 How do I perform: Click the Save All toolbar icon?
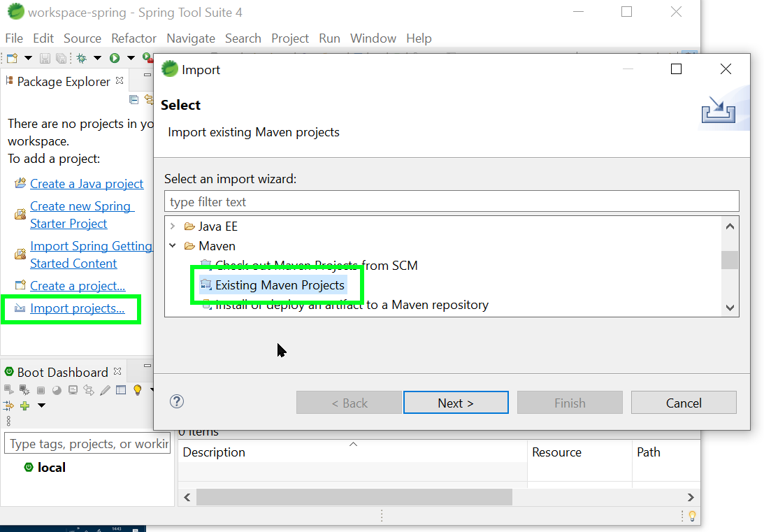click(x=61, y=59)
